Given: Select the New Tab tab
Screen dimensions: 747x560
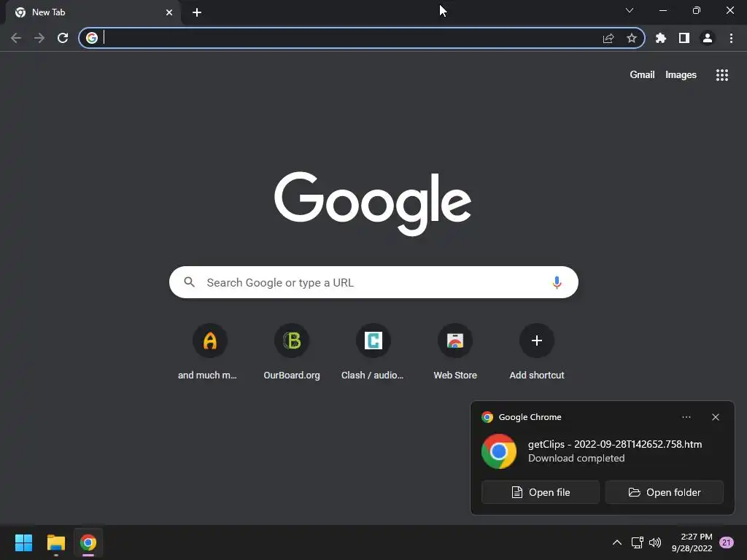Looking at the screenshot, I should click(93, 12).
